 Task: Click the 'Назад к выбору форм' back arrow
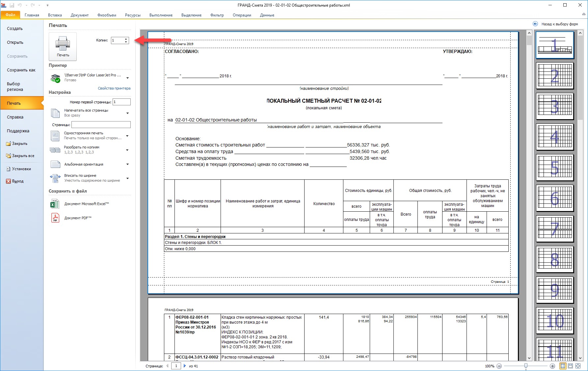tap(535, 24)
